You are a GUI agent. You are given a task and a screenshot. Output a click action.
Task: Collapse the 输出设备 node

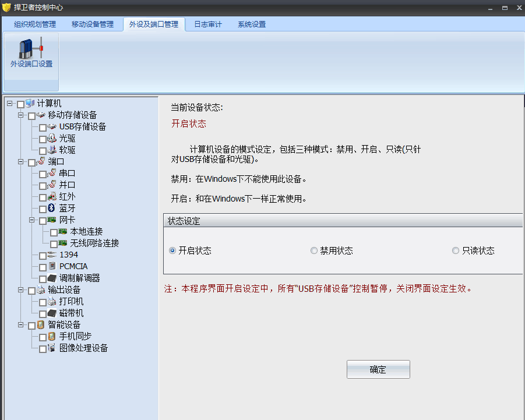point(21,290)
